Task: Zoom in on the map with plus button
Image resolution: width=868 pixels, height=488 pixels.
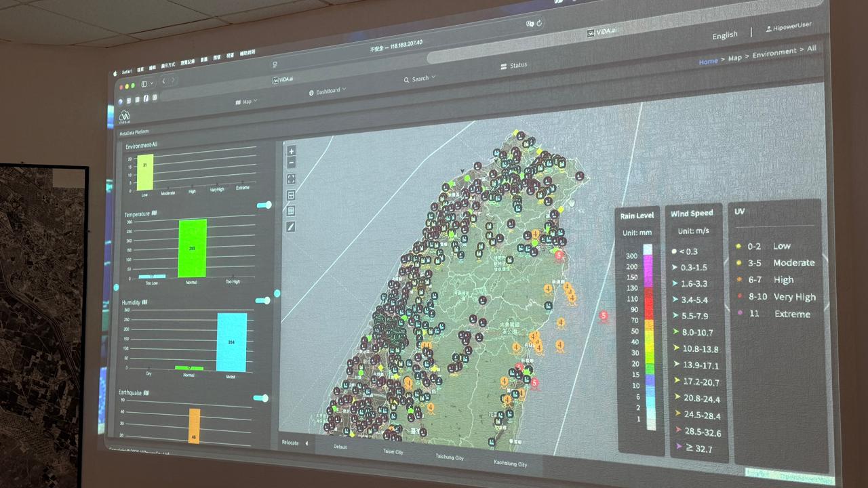Action: (292, 152)
